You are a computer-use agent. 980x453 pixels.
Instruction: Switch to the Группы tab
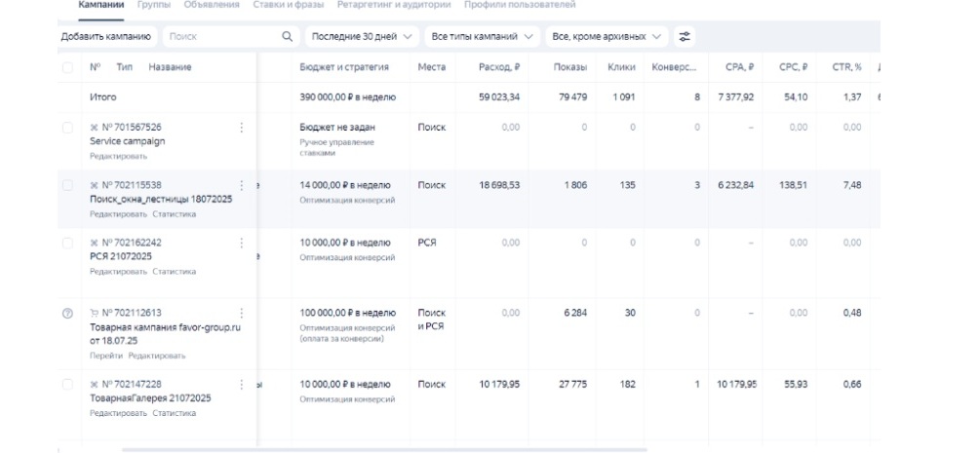click(153, 5)
